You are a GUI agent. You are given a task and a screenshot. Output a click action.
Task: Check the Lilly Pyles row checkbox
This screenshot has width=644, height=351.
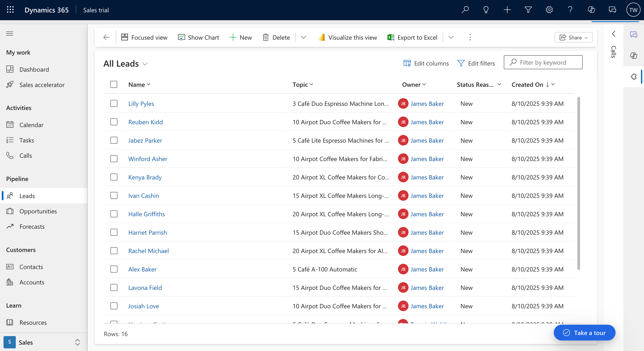click(x=114, y=103)
